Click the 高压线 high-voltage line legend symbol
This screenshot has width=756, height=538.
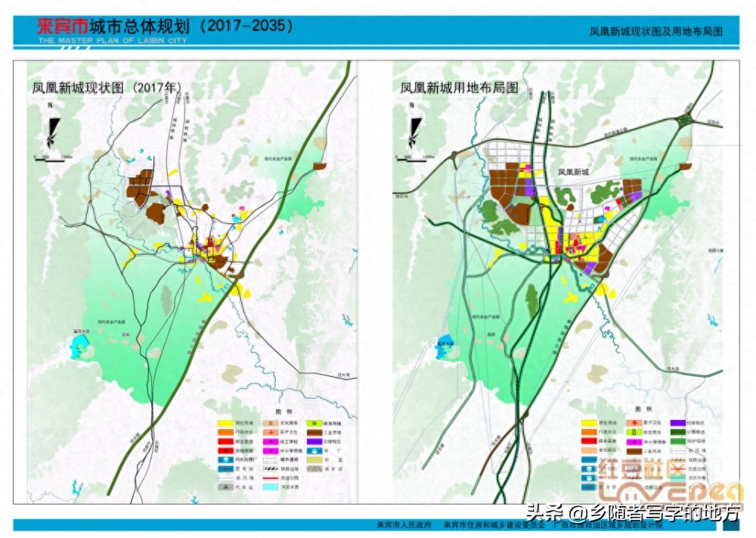point(225,478)
